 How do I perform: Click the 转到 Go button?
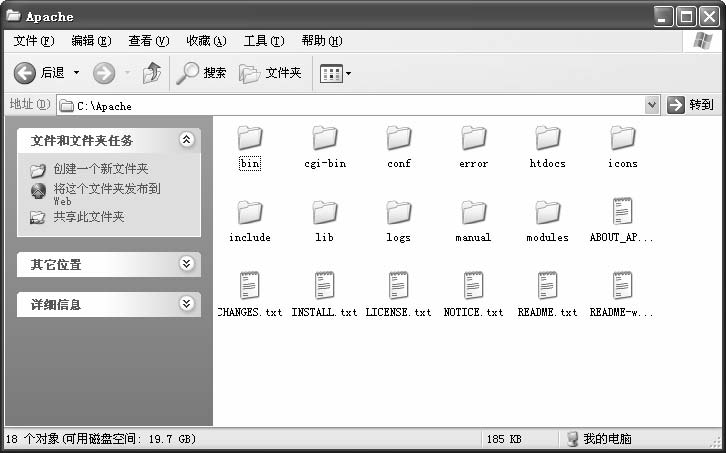690,105
